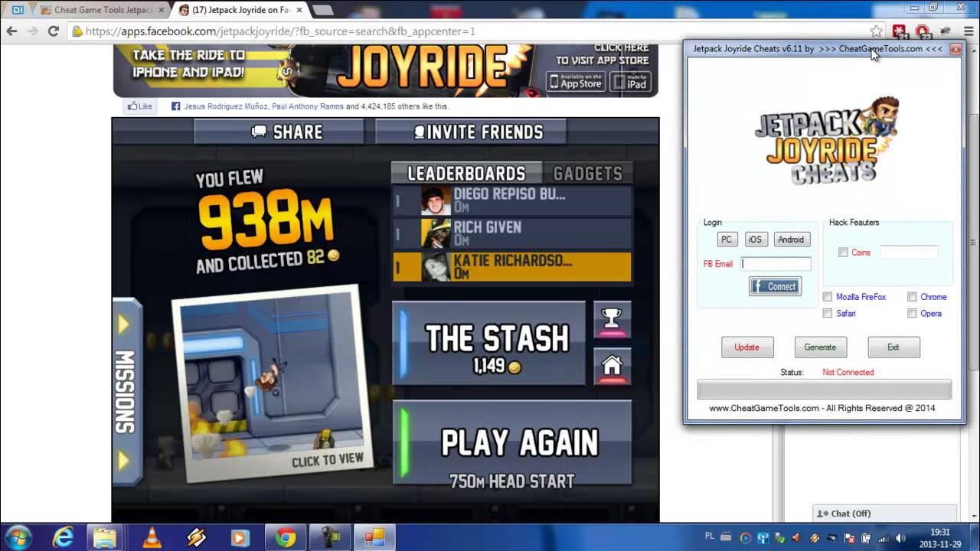Click the Joyride App Store banner

coord(386,70)
